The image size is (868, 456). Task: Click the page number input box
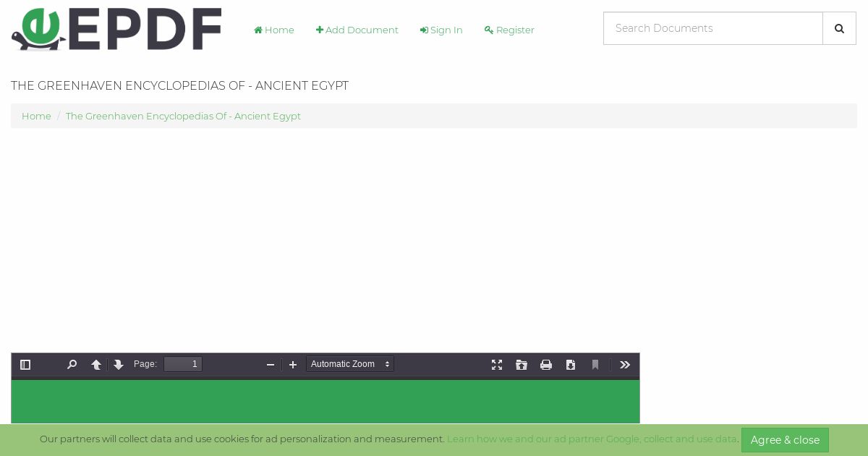[183, 364]
